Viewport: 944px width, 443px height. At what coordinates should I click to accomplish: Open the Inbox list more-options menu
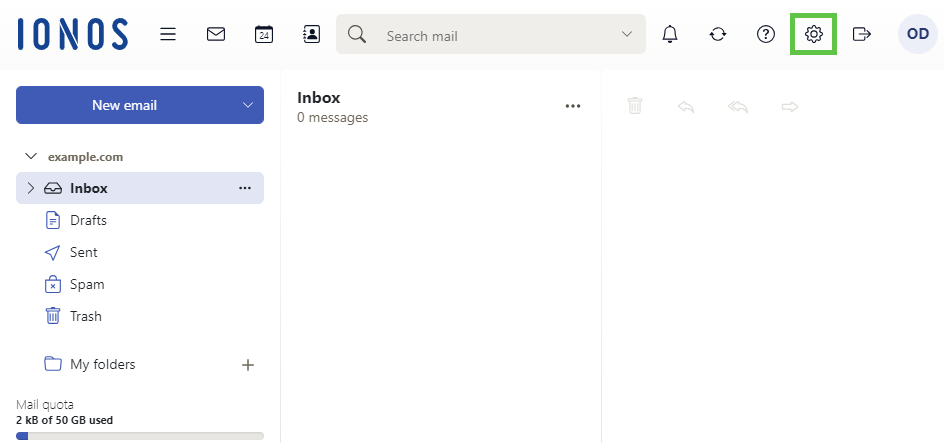573,106
